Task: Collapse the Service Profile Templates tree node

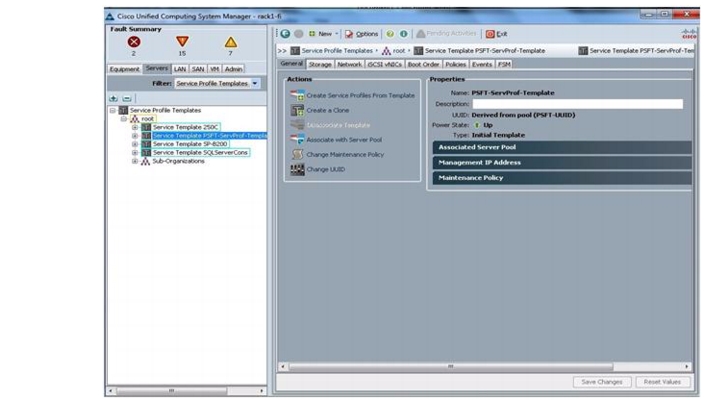Action: point(113,110)
